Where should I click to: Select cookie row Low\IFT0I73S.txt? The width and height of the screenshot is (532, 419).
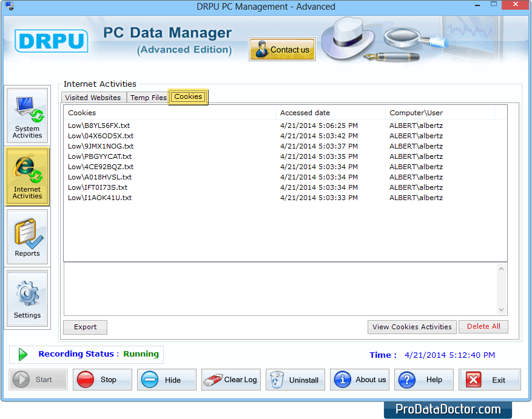click(x=285, y=187)
